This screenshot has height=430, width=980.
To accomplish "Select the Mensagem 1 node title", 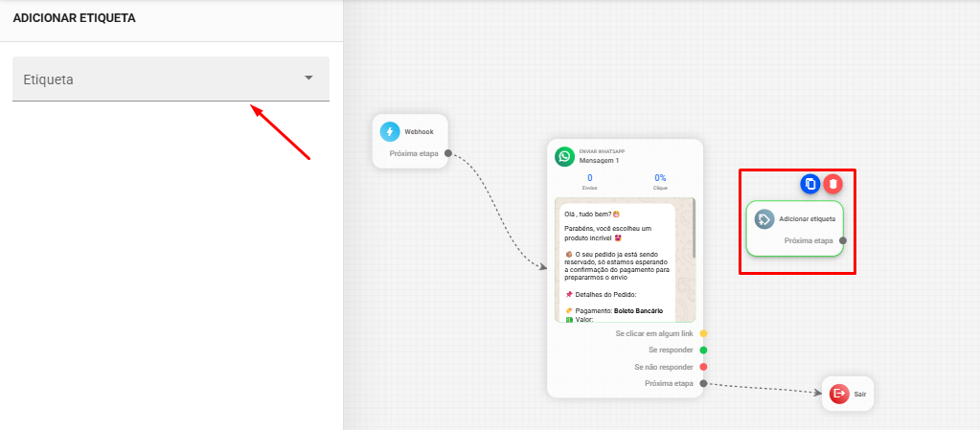I will [x=599, y=161].
